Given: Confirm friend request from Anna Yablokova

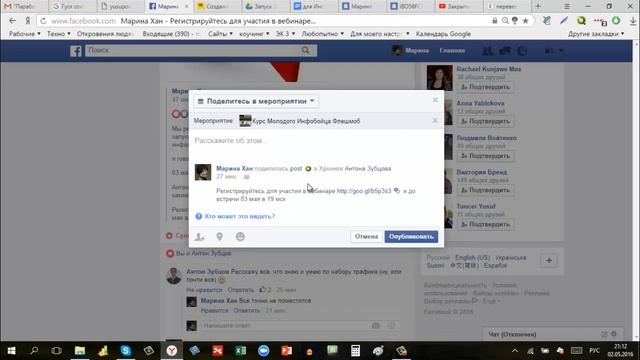Looking at the screenshot, I should (x=485, y=121).
